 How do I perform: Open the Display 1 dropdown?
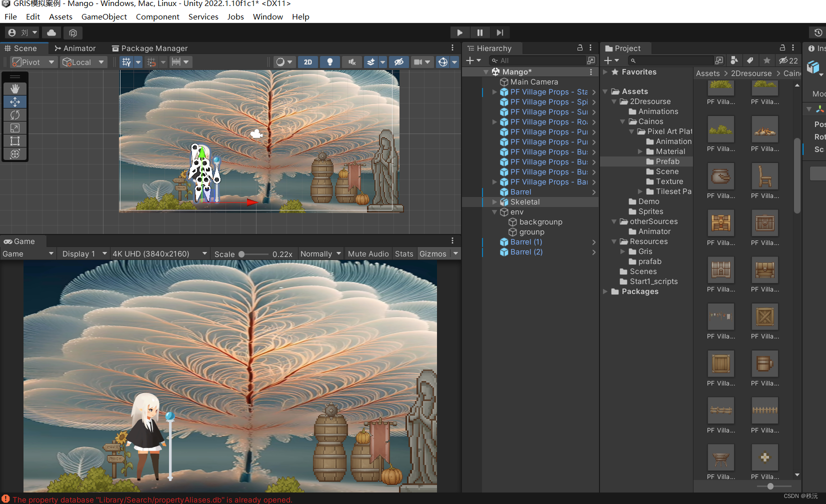(x=84, y=254)
